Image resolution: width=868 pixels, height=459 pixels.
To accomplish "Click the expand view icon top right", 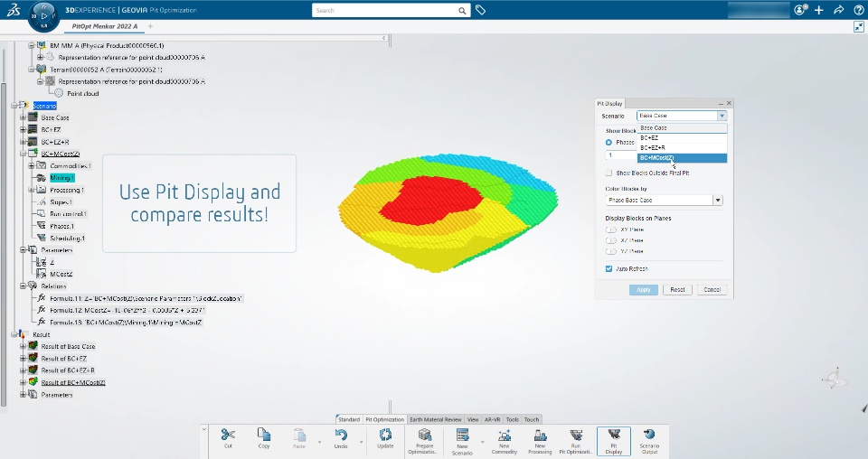I will (859, 26).
